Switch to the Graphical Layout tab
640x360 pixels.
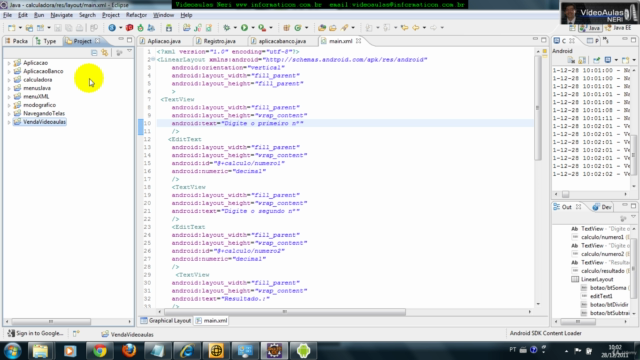166,321
